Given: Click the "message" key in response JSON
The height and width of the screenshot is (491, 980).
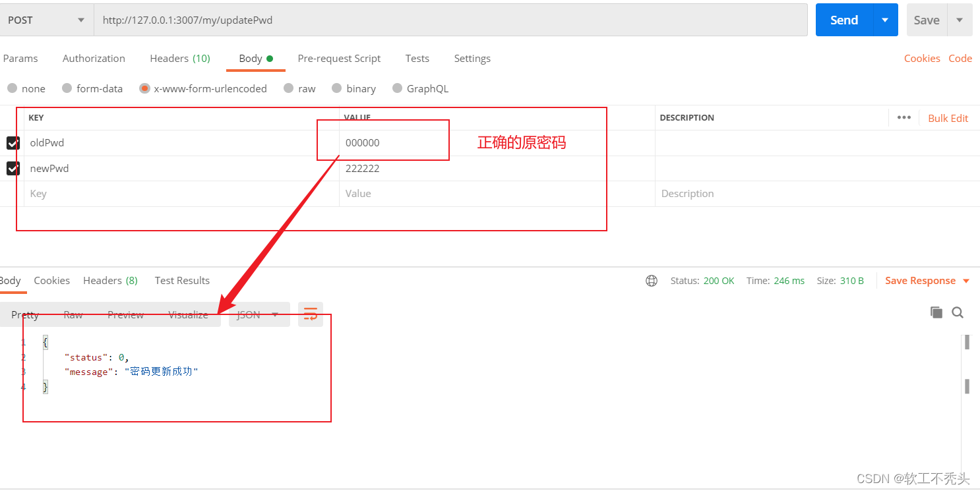Looking at the screenshot, I should tap(89, 372).
